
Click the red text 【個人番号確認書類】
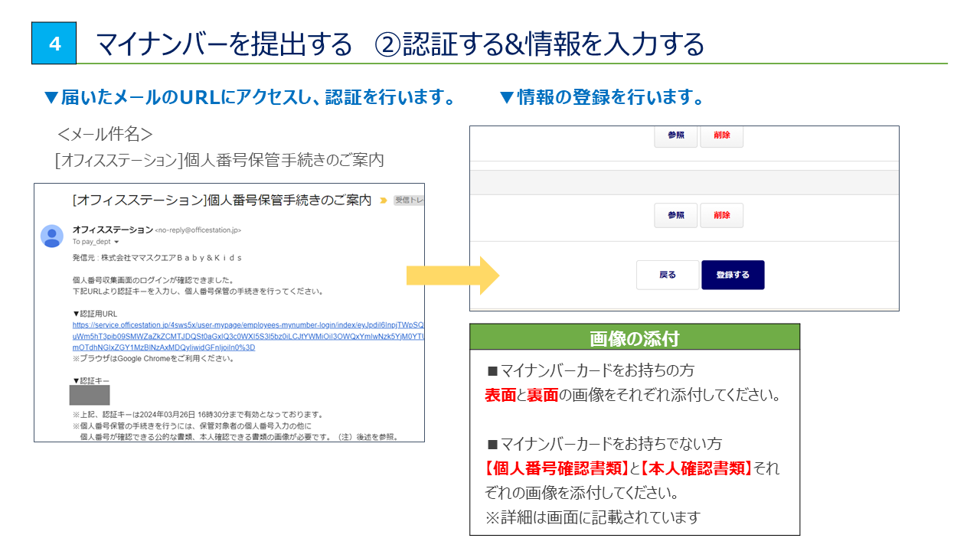(557, 468)
